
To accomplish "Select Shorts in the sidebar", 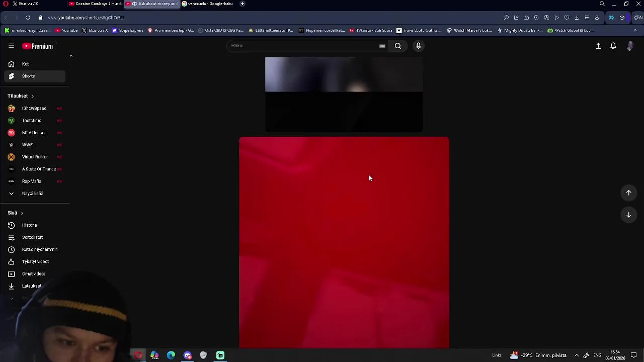I will click(35, 76).
